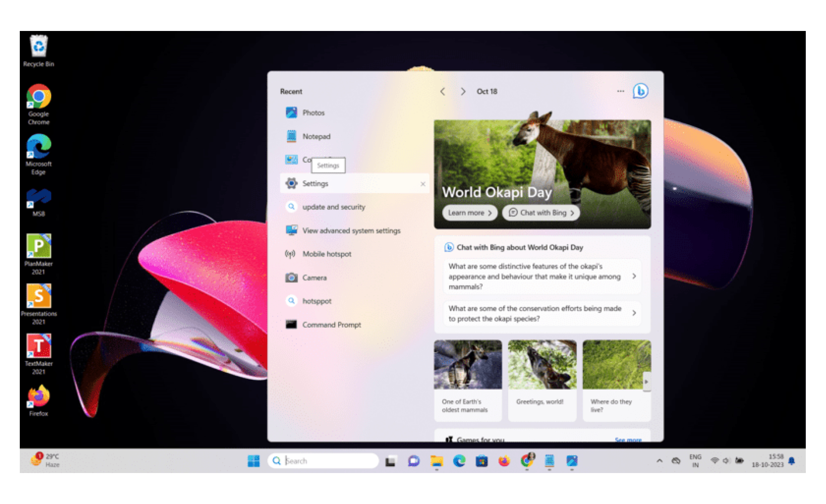Open Photos from the Recent list
This screenshot has height=504, width=826.
[314, 112]
